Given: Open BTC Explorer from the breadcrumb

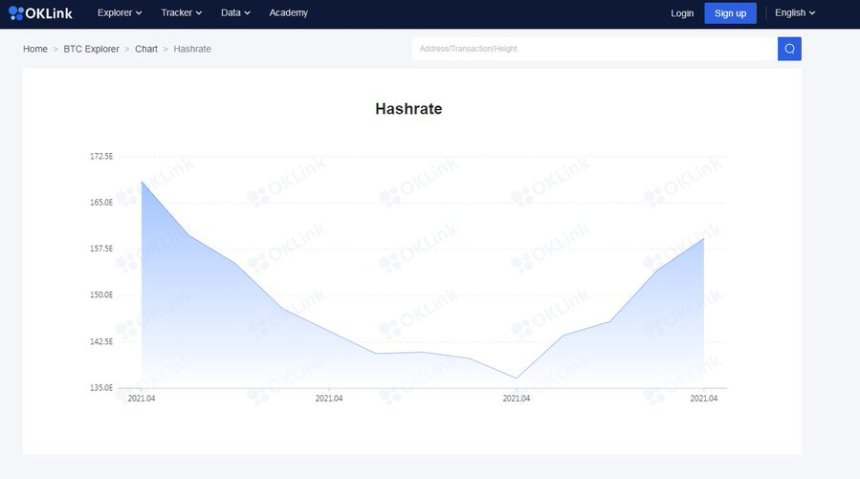Looking at the screenshot, I should click(91, 49).
